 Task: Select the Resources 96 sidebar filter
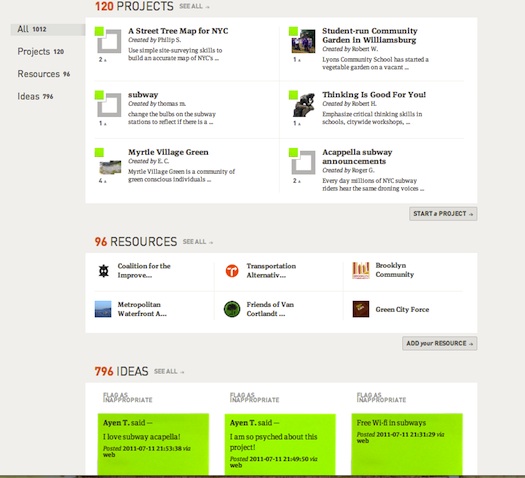44,74
